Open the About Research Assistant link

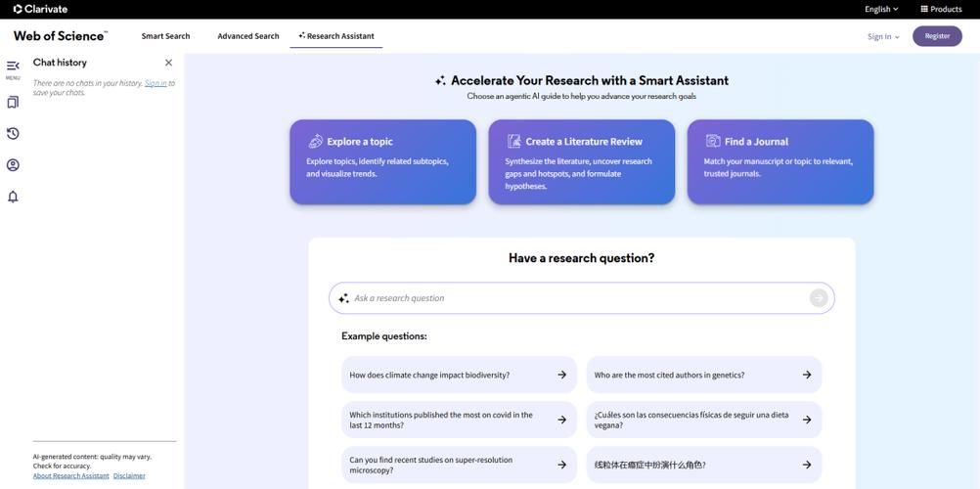(70, 476)
